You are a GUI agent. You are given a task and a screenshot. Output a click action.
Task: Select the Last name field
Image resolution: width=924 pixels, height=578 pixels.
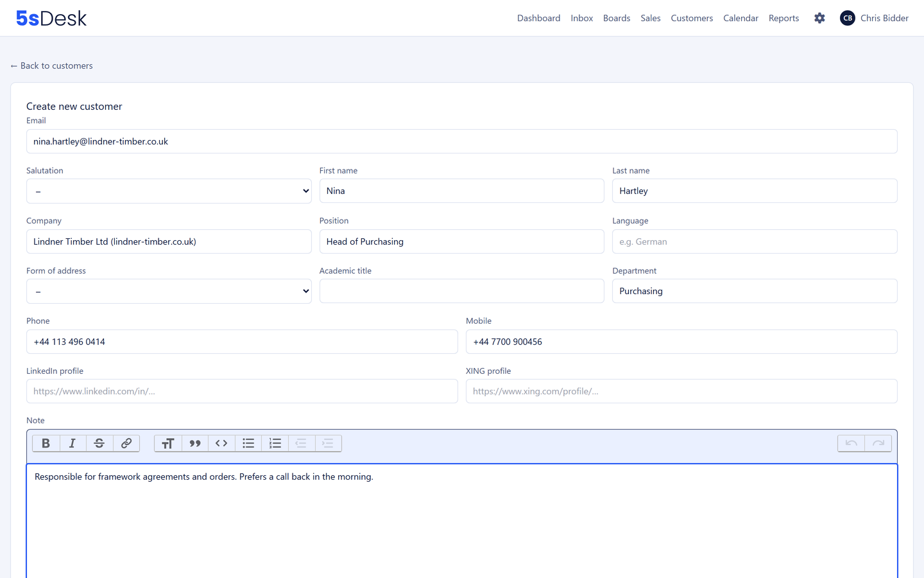pyautogui.click(x=755, y=191)
